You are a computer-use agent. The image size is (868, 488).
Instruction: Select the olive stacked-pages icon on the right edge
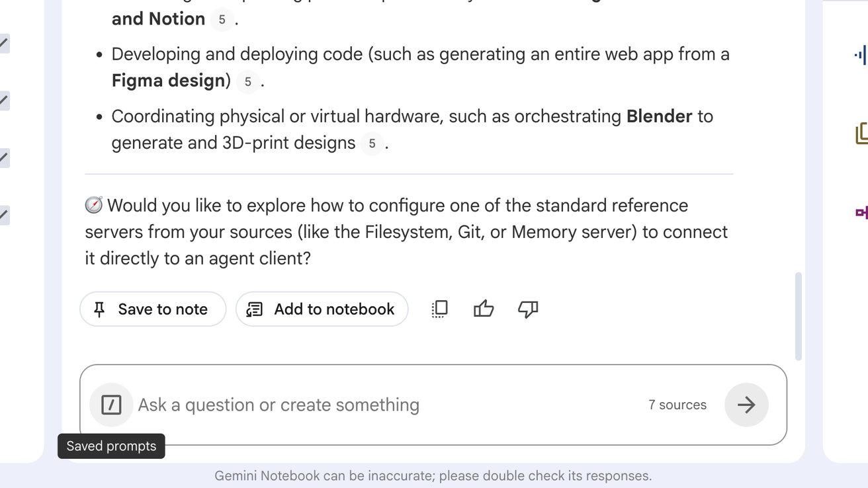861,133
